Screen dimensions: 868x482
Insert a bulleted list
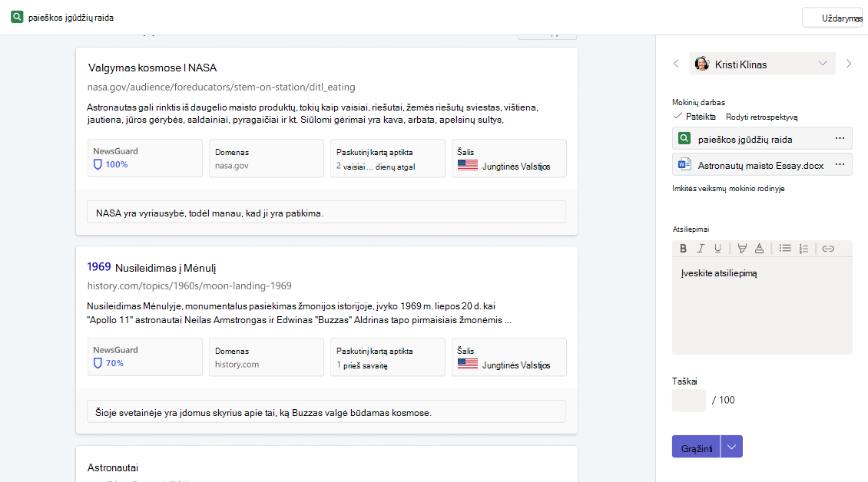(x=785, y=249)
